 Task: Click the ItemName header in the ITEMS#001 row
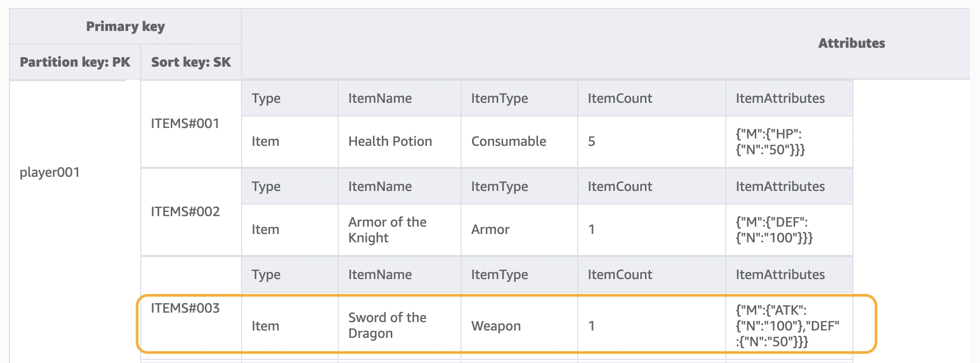380,99
